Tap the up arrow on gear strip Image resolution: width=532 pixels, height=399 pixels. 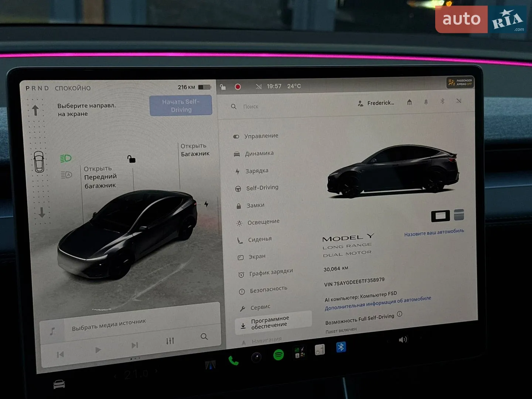pos(35,110)
